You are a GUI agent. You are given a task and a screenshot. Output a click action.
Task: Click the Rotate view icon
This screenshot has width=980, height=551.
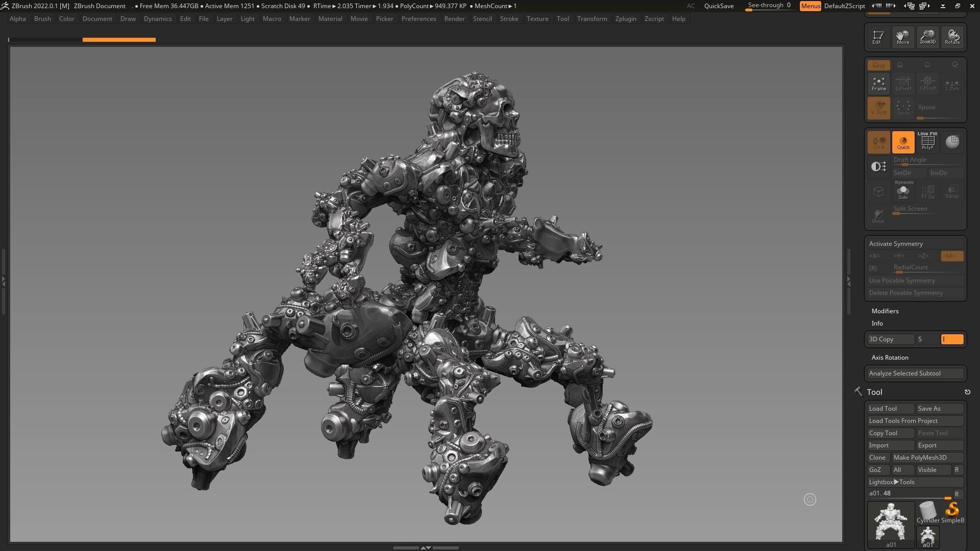[952, 37]
